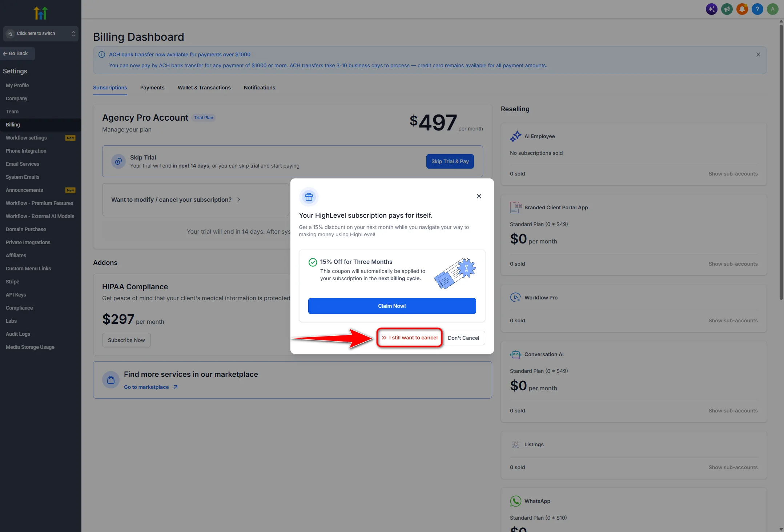Switch to the Notifications tab
This screenshot has width=784, height=532.
coord(260,88)
